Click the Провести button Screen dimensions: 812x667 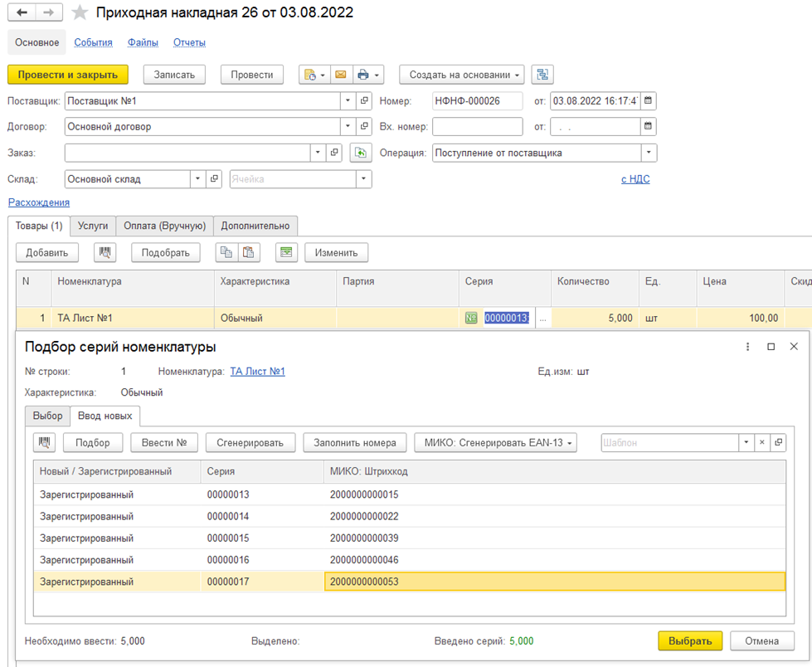(251, 75)
